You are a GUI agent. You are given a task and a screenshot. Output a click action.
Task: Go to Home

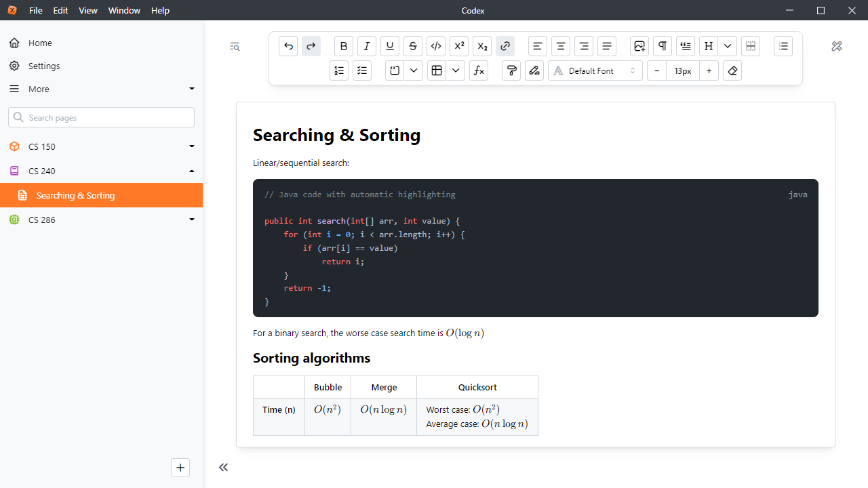tap(102, 43)
